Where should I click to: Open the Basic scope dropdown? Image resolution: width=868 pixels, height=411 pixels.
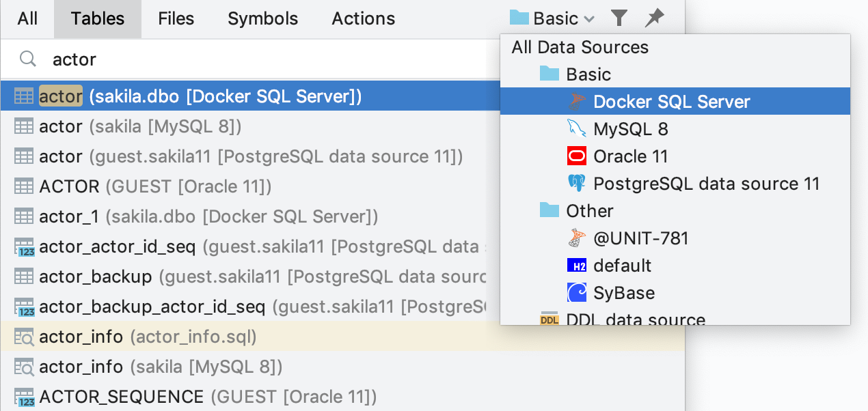pos(554,18)
